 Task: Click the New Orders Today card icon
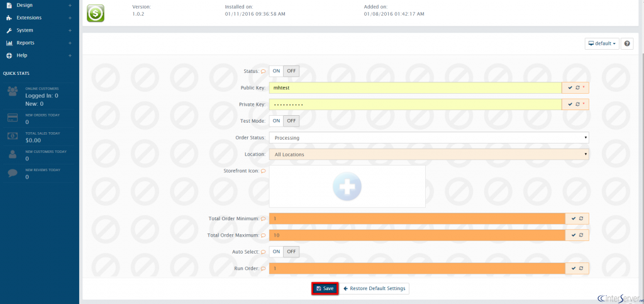tap(13, 118)
